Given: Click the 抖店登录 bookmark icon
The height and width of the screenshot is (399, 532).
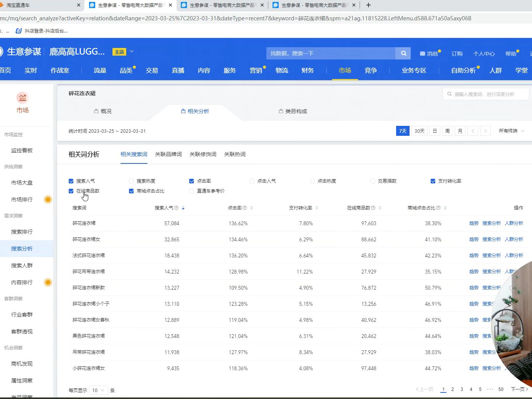Looking at the screenshot, I should tap(18, 31).
